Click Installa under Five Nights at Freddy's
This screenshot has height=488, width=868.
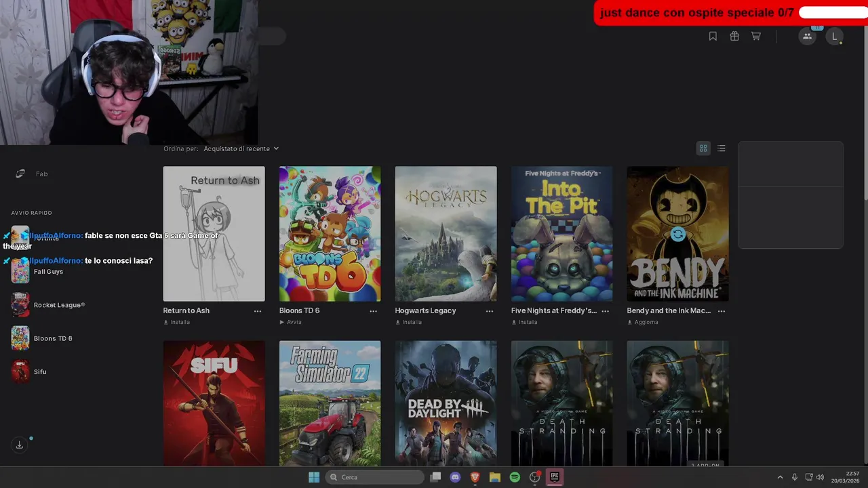(x=525, y=322)
